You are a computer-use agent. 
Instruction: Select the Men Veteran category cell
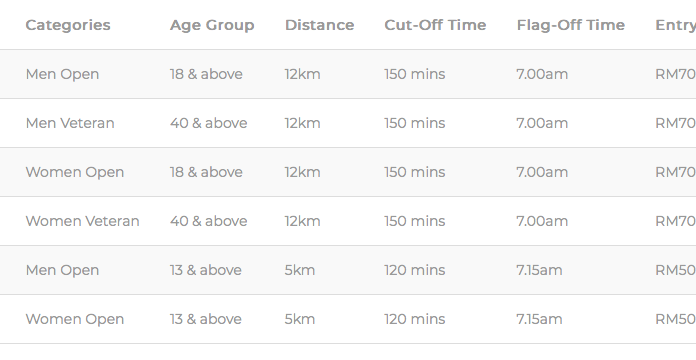70,123
